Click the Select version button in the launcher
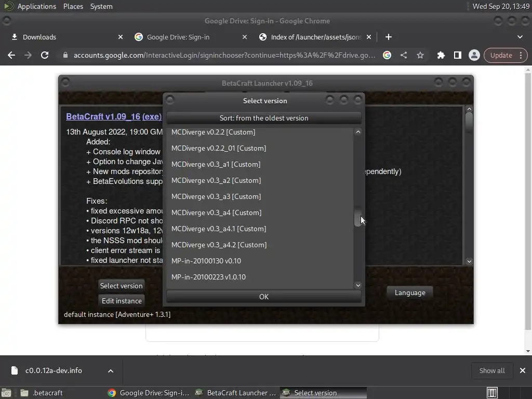The image size is (532, 399). [x=121, y=286]
